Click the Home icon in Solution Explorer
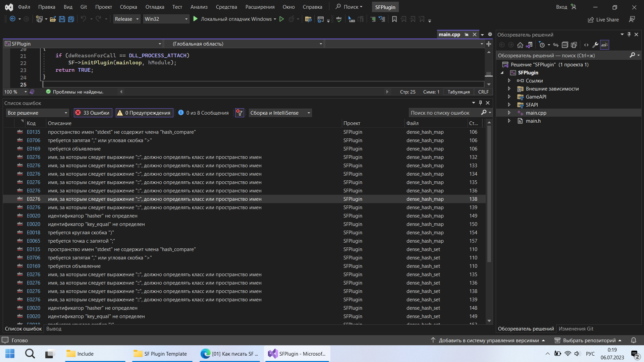The image size is (644, 362). click(x=520, y=45)
